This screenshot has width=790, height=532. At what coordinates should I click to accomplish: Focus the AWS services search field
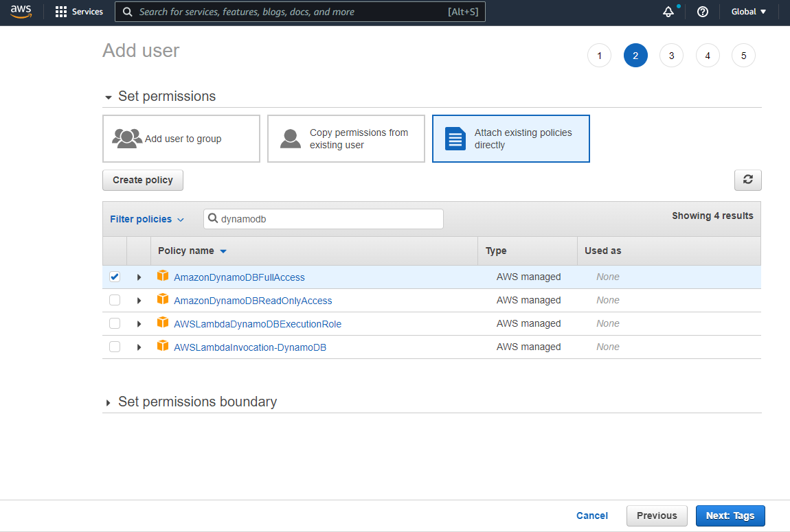300,12
